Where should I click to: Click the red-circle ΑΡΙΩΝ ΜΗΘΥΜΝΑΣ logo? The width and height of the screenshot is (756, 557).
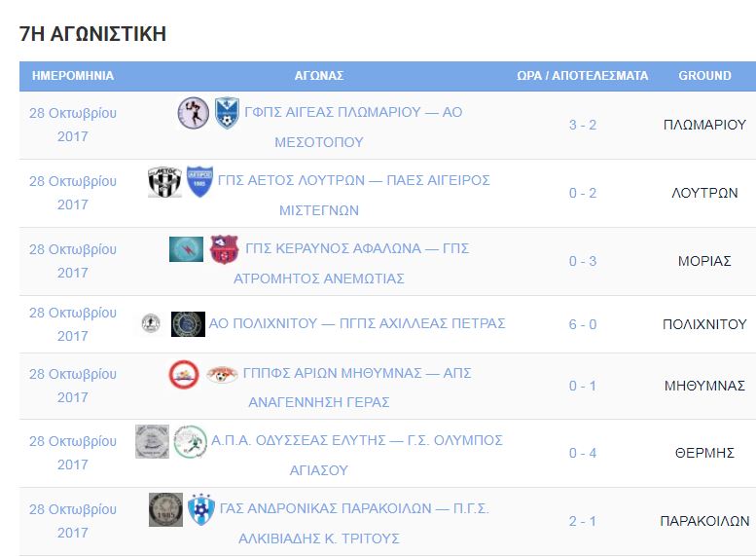(184, 374)
